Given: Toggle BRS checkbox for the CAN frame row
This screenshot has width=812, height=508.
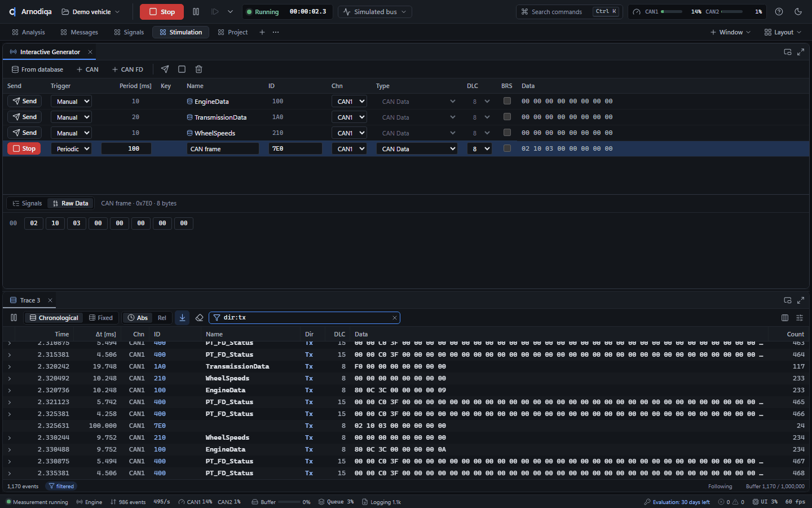Looking at the screenshot, I should tap(507, 148).
